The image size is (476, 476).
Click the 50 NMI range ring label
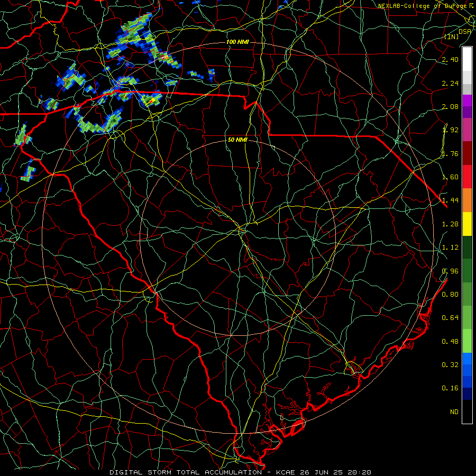(x=237, y=140)
